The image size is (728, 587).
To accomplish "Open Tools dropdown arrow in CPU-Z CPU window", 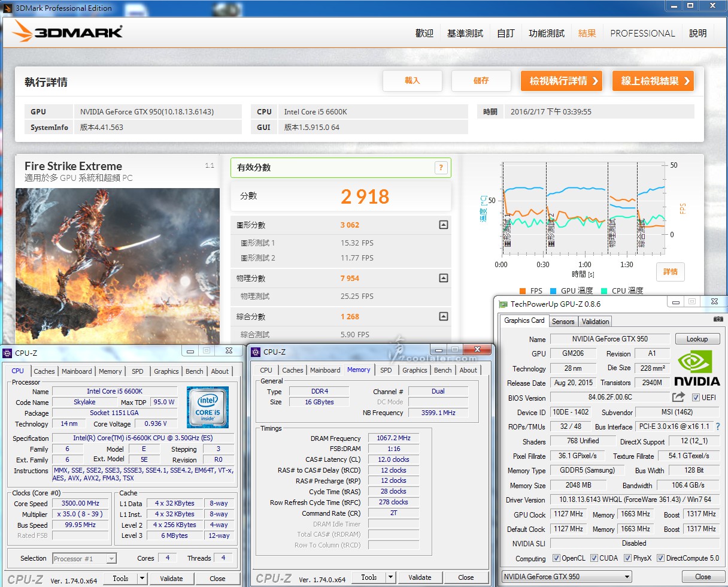I will (142, 579).
